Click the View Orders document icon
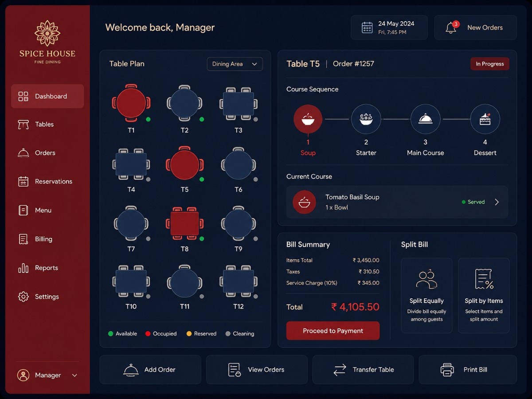The width and height of the screenshot is (532, 399). coord(235,370)
